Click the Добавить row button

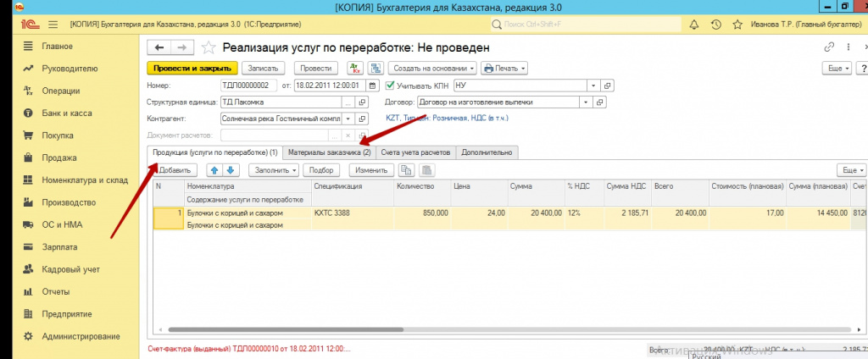click(x=174, y=170)
